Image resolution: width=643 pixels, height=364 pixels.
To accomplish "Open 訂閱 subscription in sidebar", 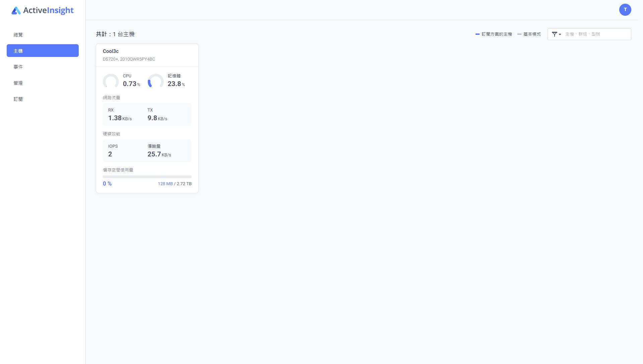I will (x=18, y=99).
